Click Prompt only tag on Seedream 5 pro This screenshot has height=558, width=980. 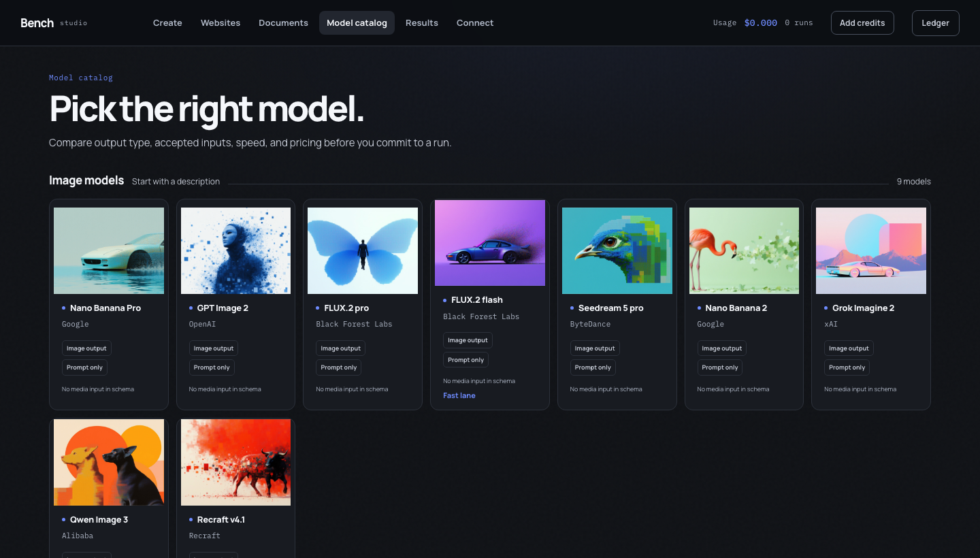click(593, 367)
